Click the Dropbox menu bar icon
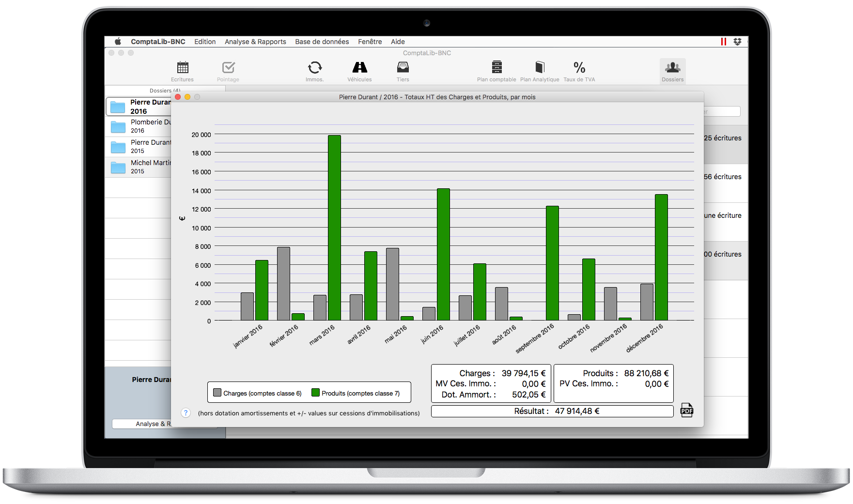The width and height of the screenshot is (853, 504). coord(737,42)
